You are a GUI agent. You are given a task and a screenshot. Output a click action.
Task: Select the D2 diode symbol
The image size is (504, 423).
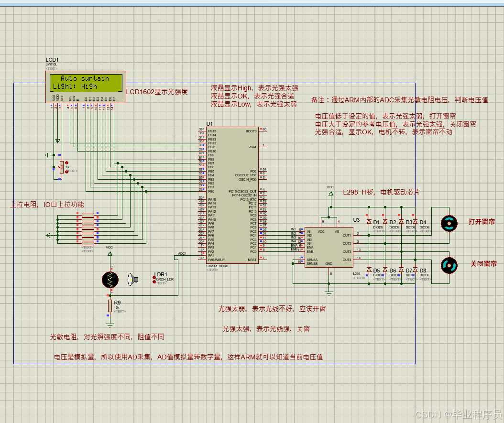385,222
